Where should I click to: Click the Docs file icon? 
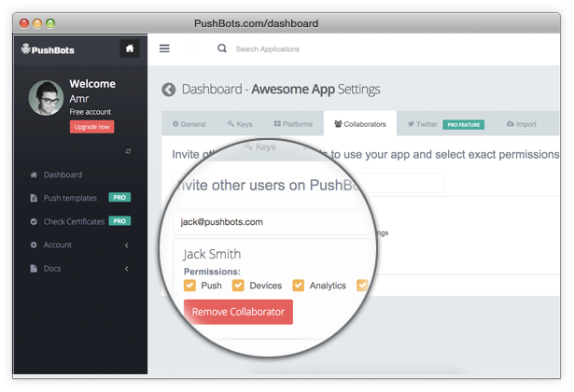click(34, 268)
